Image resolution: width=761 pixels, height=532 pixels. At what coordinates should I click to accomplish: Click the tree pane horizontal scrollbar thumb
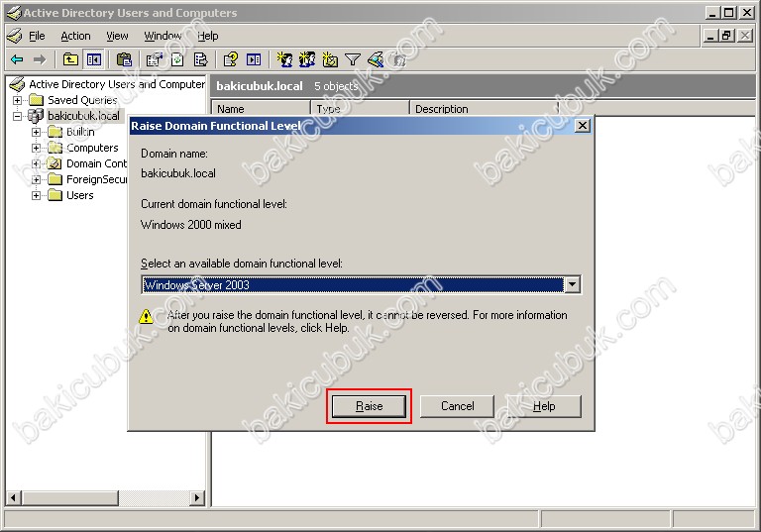(x=70, y=497)
